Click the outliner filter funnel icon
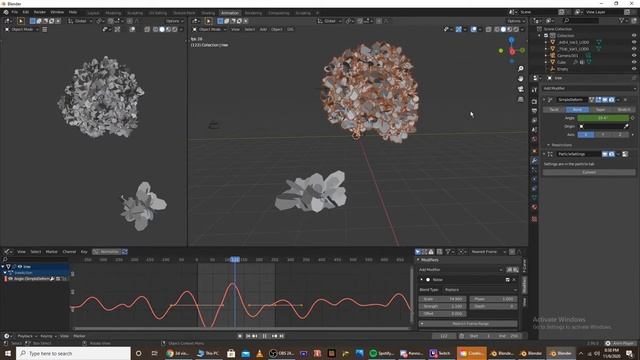This screenshot has width=640, height=360. (x=622, y=20)
